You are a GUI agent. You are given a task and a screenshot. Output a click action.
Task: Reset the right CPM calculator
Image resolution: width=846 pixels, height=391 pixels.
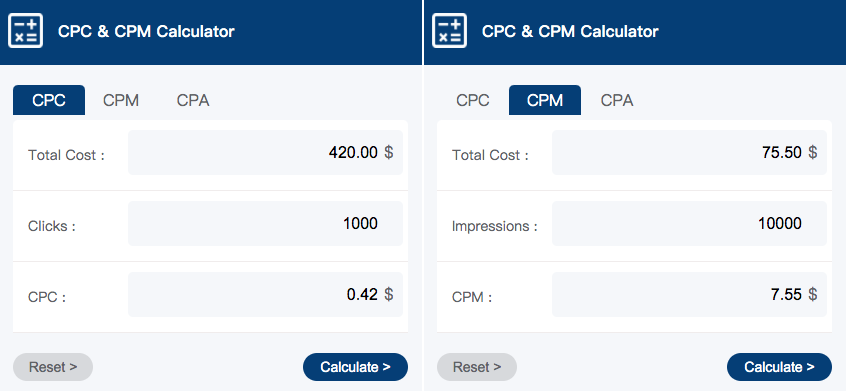[477, 367]
